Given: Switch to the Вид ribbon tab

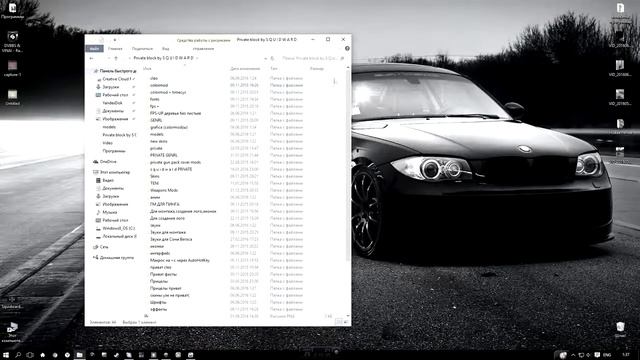Looking at the screenshot, I should point(165,49).
